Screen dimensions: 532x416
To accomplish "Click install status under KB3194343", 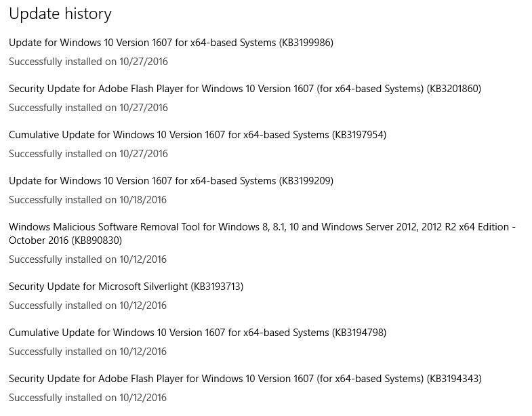I will pos(88,398).
